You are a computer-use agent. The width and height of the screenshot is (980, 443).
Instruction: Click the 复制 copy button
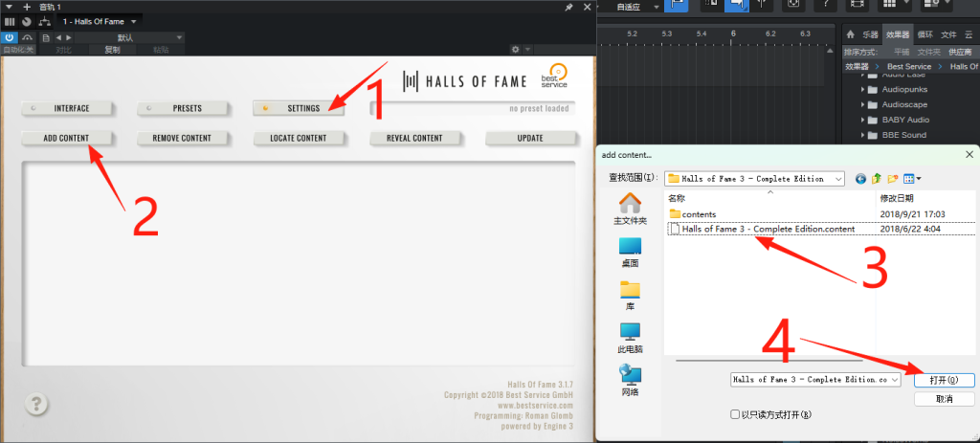[x=112, y=50]
